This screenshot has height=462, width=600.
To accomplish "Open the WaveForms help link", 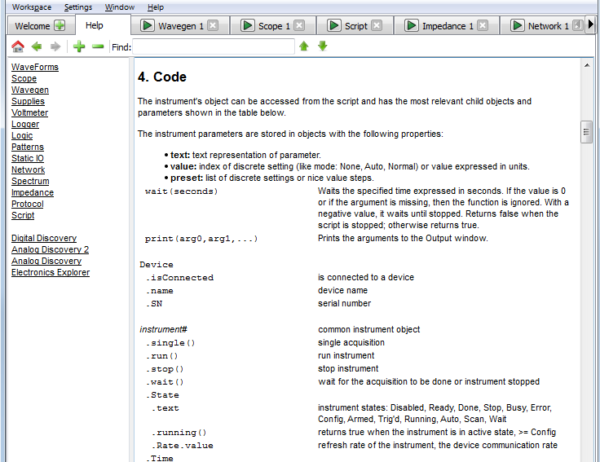I will click(35, 67).
